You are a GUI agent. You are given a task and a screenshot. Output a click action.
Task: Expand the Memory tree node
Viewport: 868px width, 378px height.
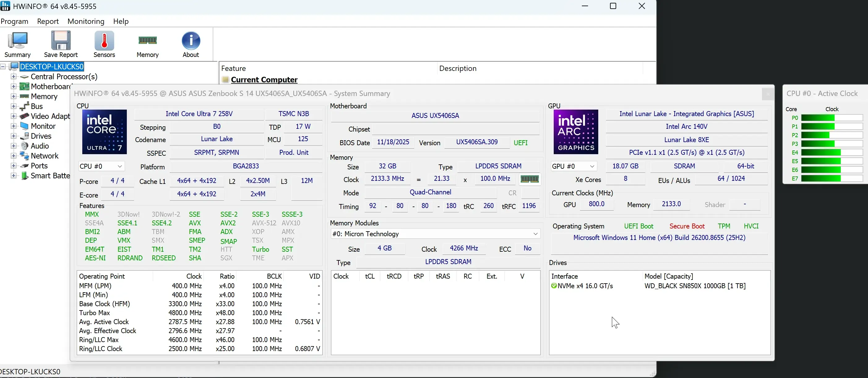[x=14, y=97]
